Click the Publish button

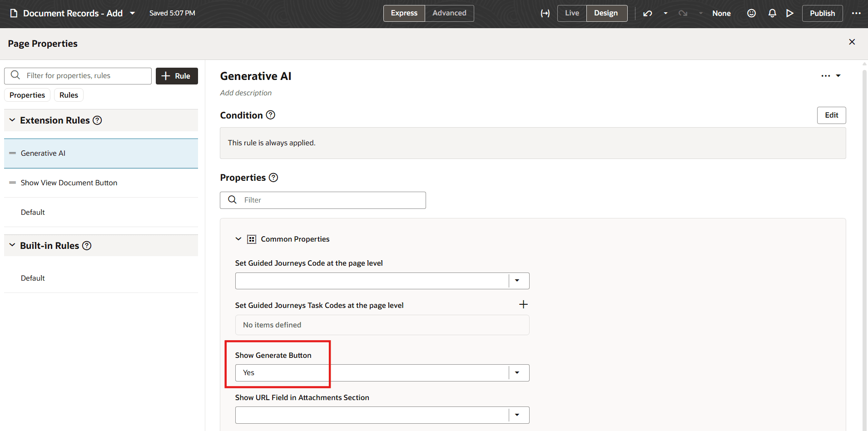click(x=822, y=14)
